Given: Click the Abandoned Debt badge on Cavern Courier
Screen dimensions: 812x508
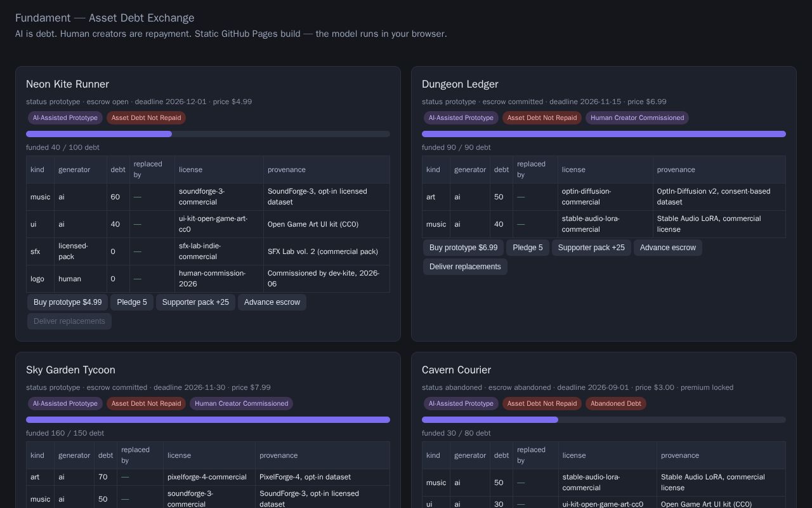Looking at the screenshot, I should pyautogui.click(x=616, y=404).
